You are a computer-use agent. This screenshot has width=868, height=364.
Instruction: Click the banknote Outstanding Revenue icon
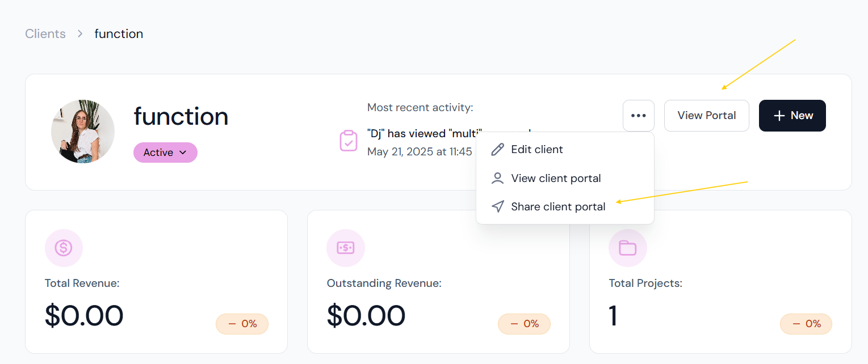pos(346,248)
